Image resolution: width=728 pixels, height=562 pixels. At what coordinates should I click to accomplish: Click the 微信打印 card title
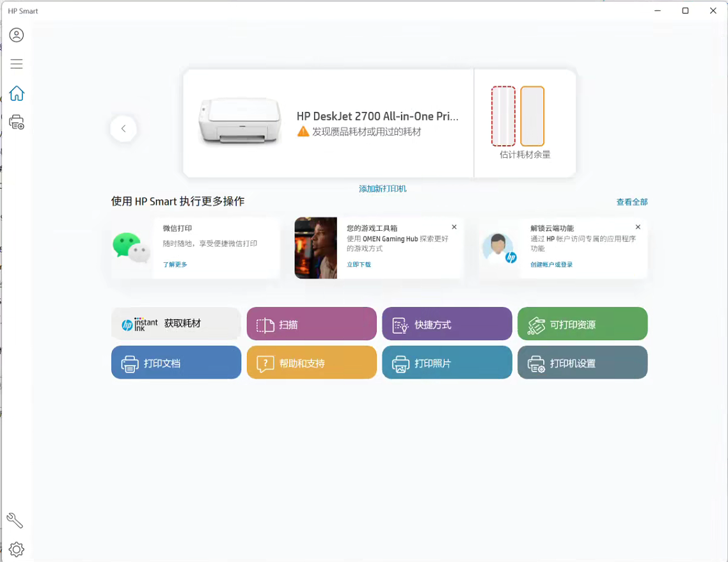pyautogui.click(x=177, y=228)
